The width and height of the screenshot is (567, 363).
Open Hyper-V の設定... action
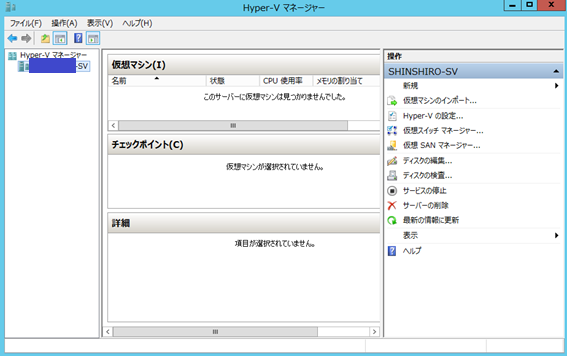click(433, 116)
